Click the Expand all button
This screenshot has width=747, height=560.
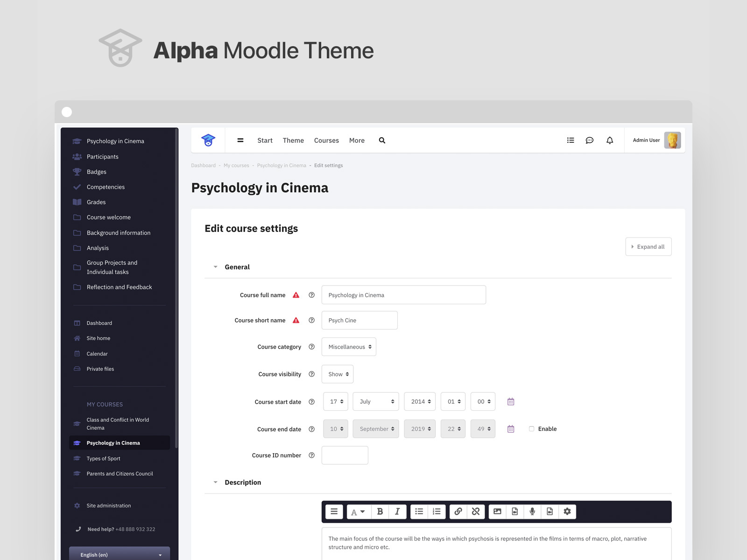648,246
